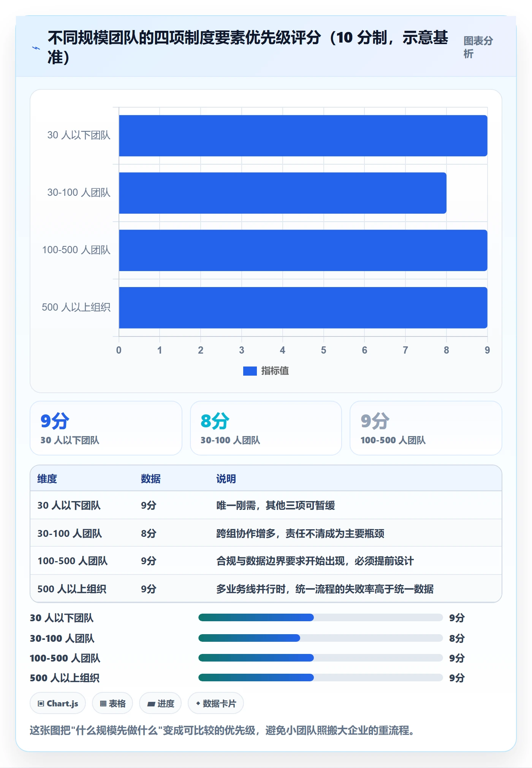532x768 pixels.
Task: Click the bar for 500 人以上组织
Action: pos(303,308)
